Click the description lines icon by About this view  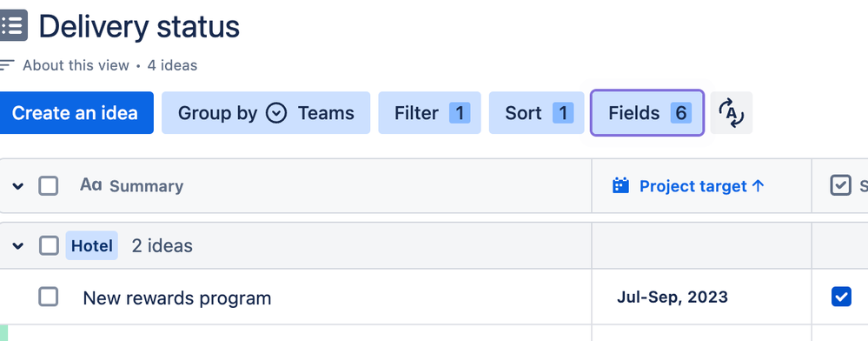click(x=7, y=65)
